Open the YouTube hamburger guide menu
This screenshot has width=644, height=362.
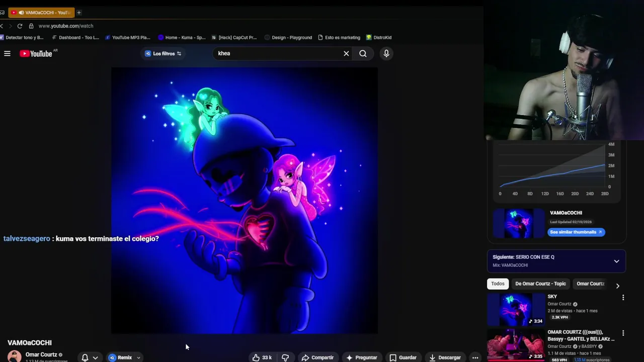7,53
